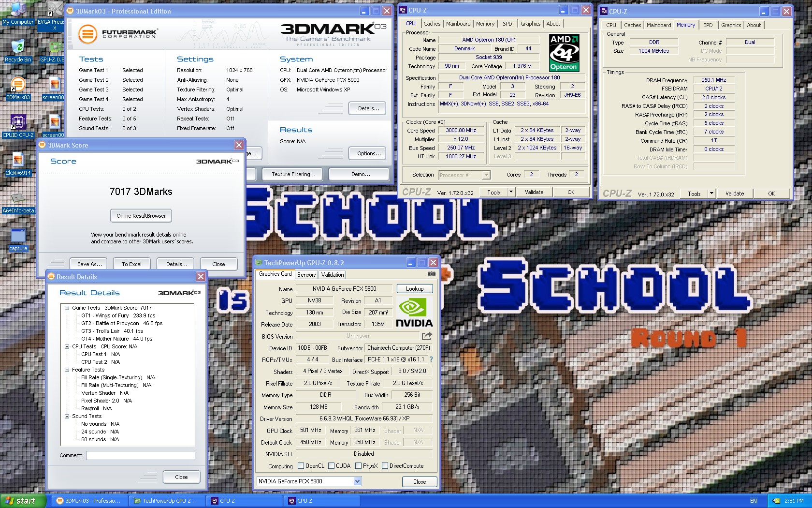812x508 pixels.
Task: Open Mainboard tab in left CPU-Z
Action: (x=458, y=24)
